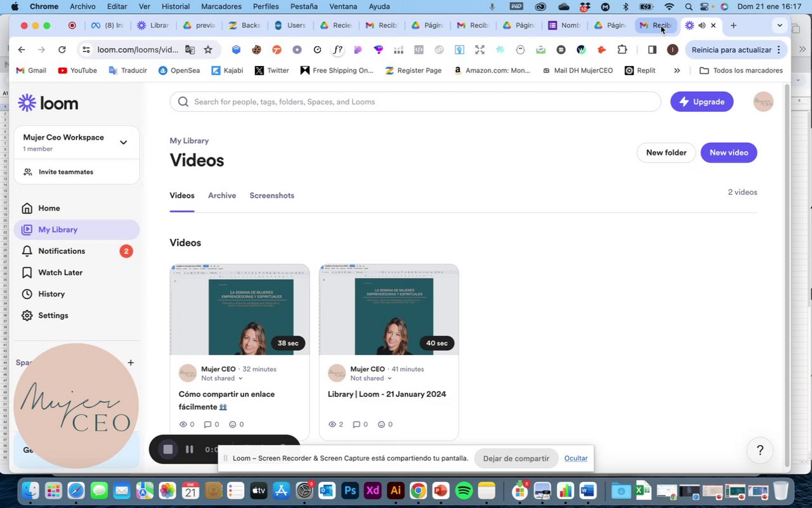
Task: Open the macOS Wi-Fi status menu
Action: (x=669, y=6)
